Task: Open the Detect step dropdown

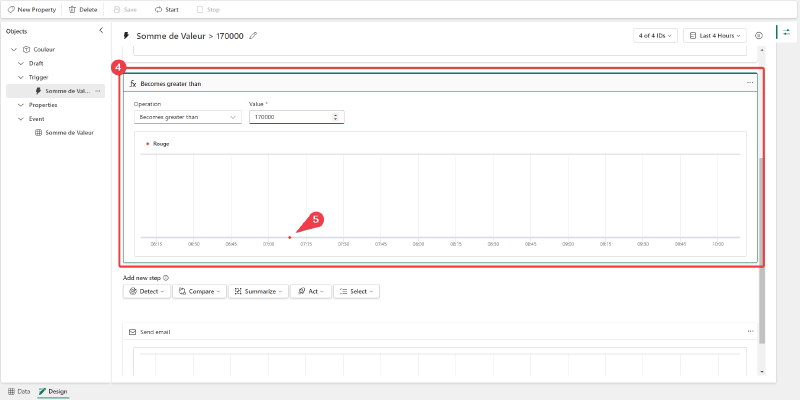Action: pos(146,291)
